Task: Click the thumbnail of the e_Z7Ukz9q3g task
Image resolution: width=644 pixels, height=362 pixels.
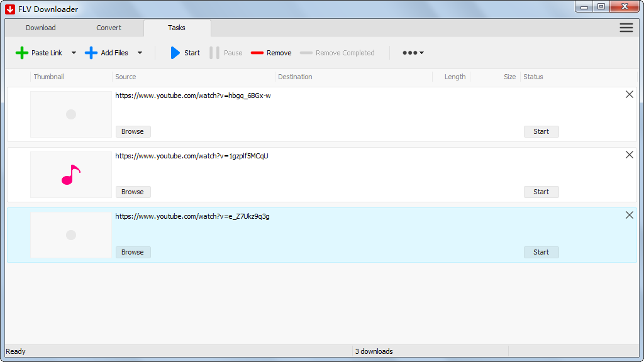Action: pos(71,235)
